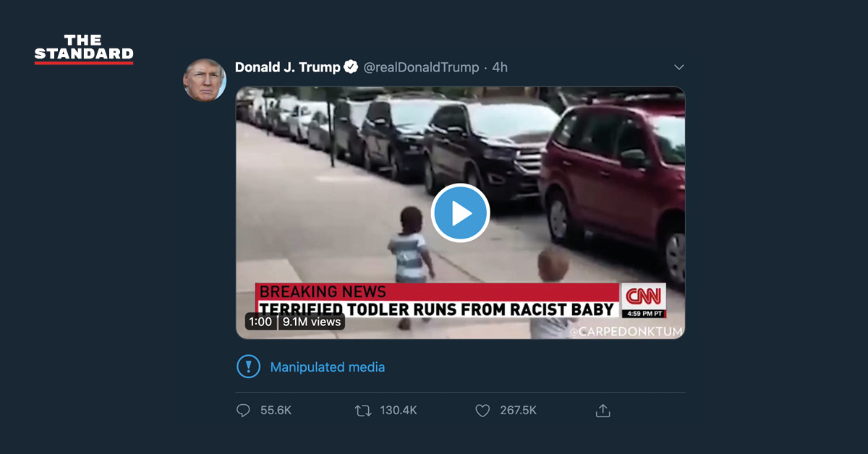Screen dimensions: 868x454
Task: Click the Manipulated media exclamation icon
Action: coord(248,367)
